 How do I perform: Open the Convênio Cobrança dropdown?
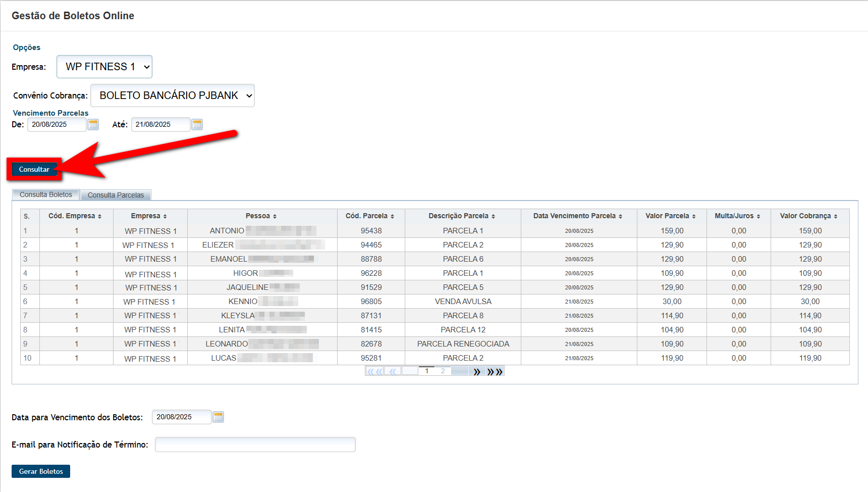(173, 95)
